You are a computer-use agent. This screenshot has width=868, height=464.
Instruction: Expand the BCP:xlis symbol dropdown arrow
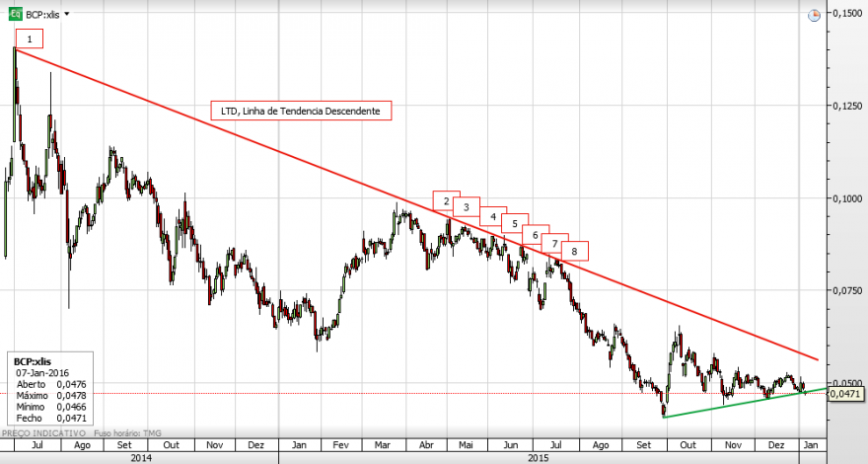coord(67,14)
